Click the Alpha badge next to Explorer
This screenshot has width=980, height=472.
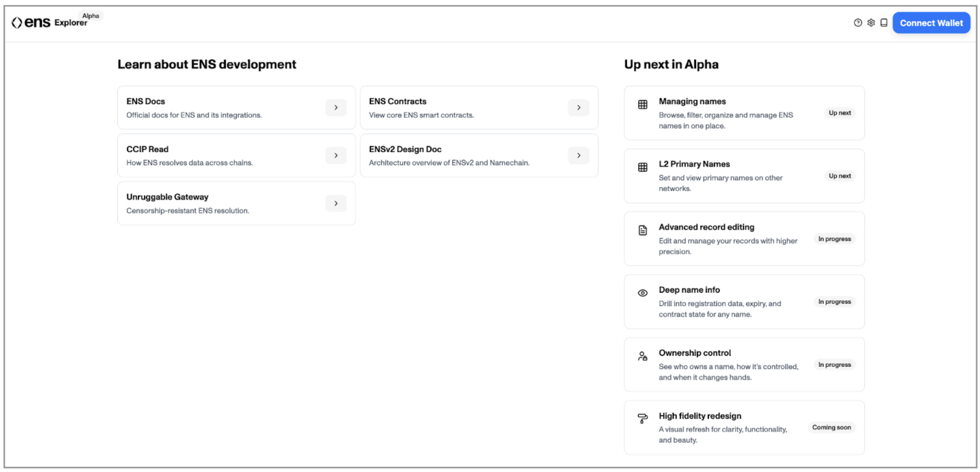coord(90,16)
